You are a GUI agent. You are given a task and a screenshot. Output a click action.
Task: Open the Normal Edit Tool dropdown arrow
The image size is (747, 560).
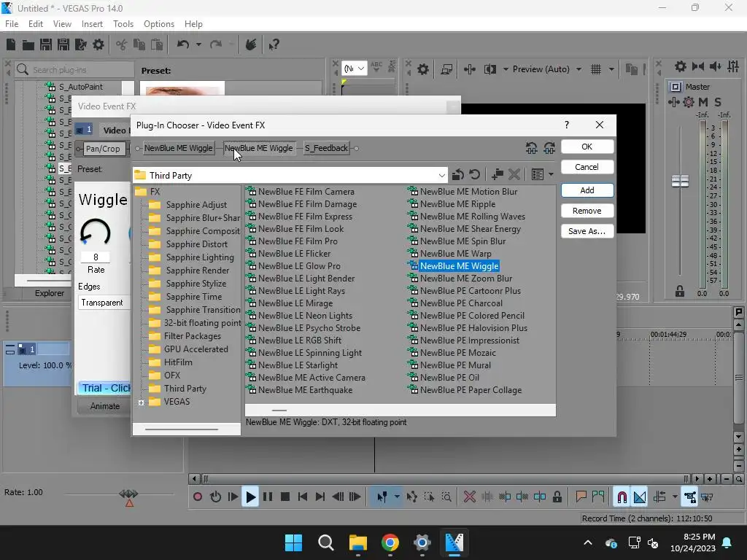397,497
